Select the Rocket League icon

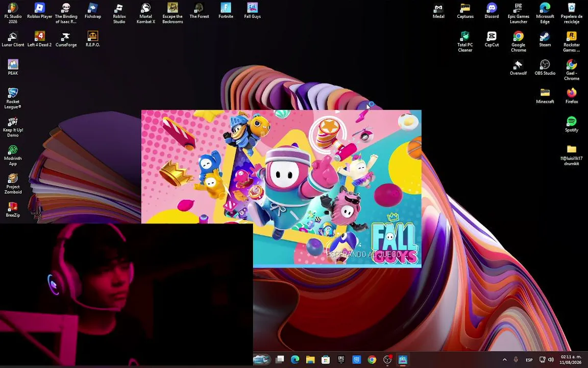13,98
